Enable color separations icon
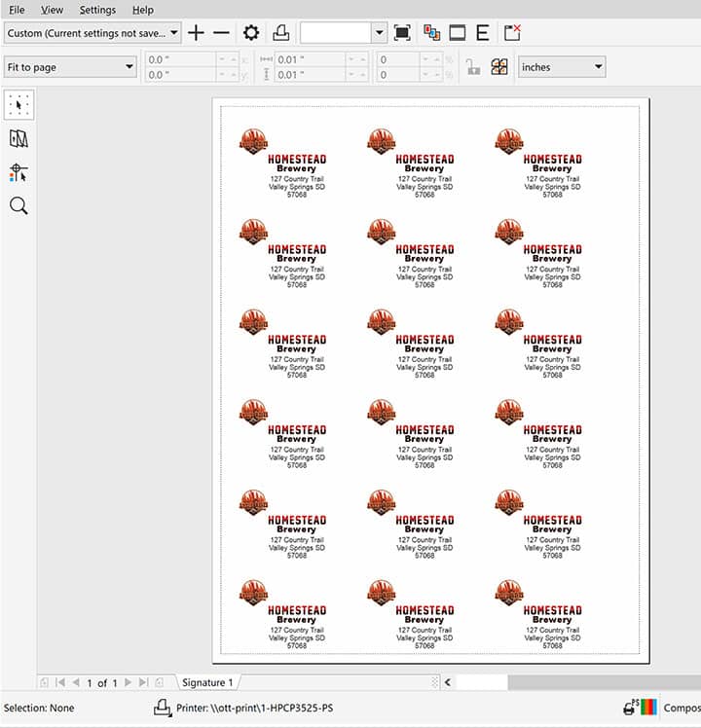 point(432,33)
